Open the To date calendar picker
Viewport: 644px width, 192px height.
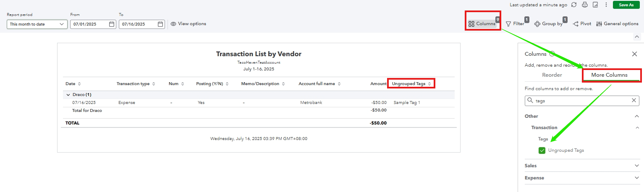pos(160,24)
